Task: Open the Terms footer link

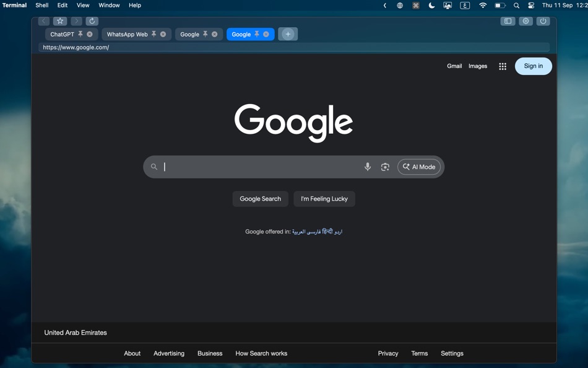Action: click(419, 353)
